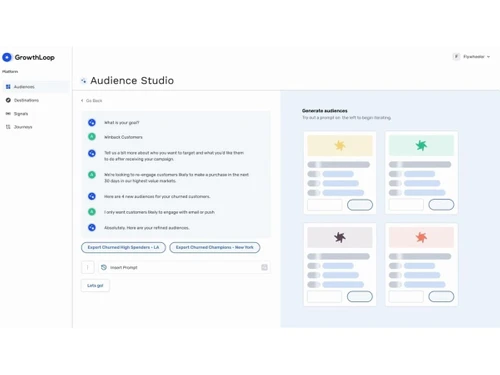Click the Insert Prompt input field
Image resolution: width=500 pixels, height=375 pixels.
click(x=184, y=267)
